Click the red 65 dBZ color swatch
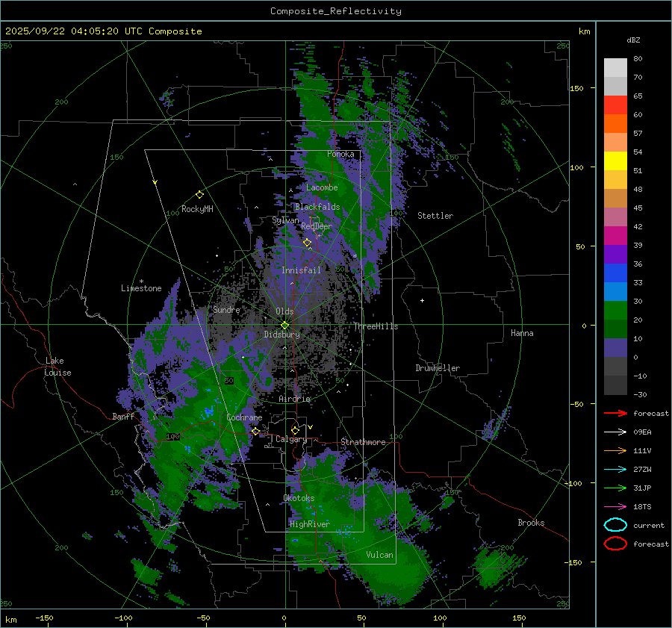The image size is (672, 628). (x=615, y=105)
